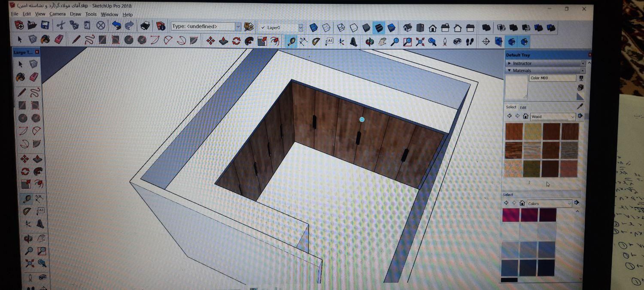Open the Tools menu

[91, 14]
